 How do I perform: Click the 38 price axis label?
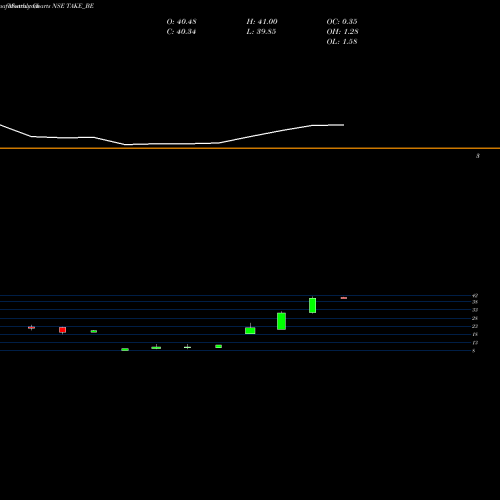click(475, 302)
